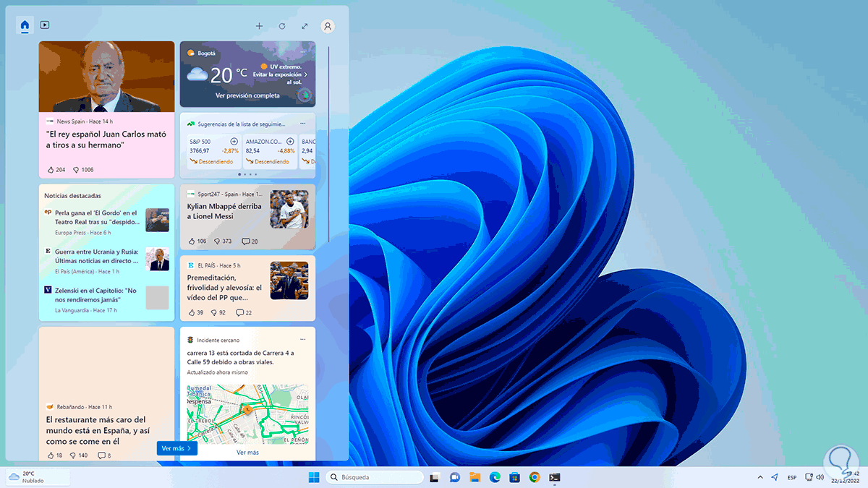Add Amazon stock to the watchlist
The image size is (868, 488).
290,141
